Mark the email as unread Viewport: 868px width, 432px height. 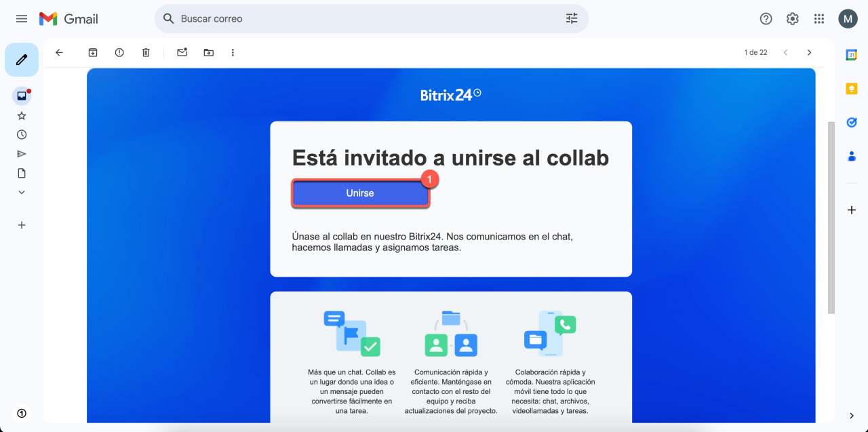pyautogui.click(x=182, y=52)
